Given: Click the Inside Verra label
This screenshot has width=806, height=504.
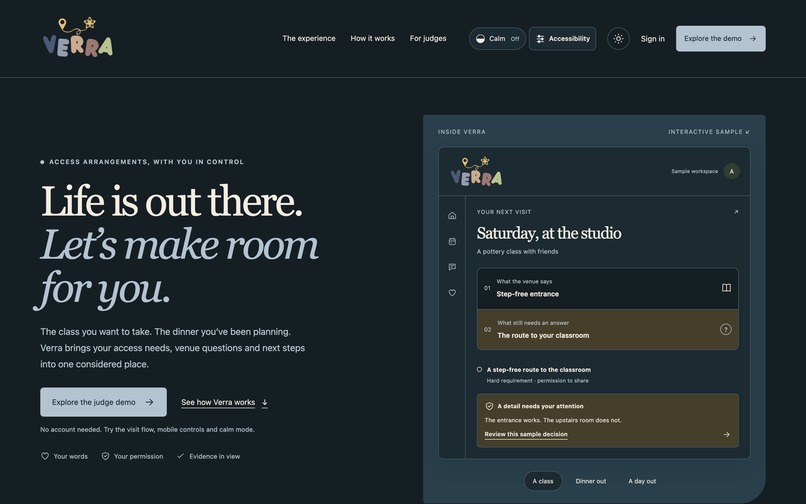Looking at the screenshot, I should coord(462,132).
